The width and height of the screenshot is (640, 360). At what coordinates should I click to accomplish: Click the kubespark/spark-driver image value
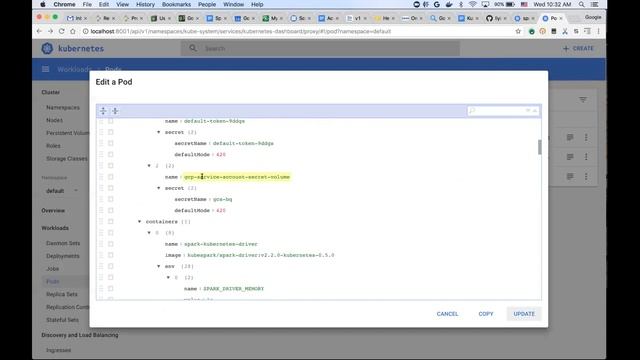coord(260,255)
